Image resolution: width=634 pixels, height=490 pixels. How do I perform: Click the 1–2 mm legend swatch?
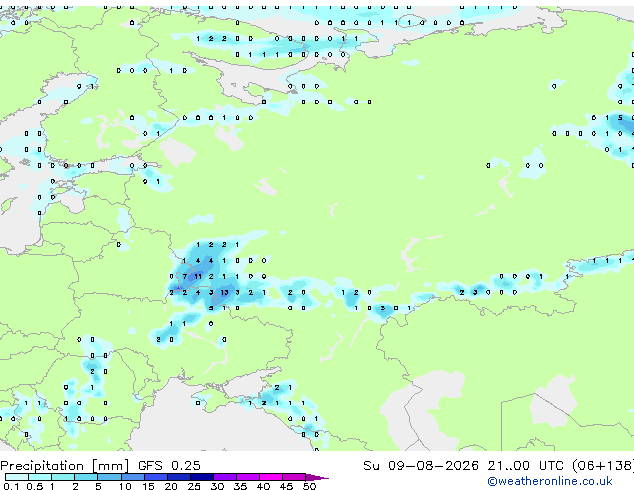[x=63, y=477]
